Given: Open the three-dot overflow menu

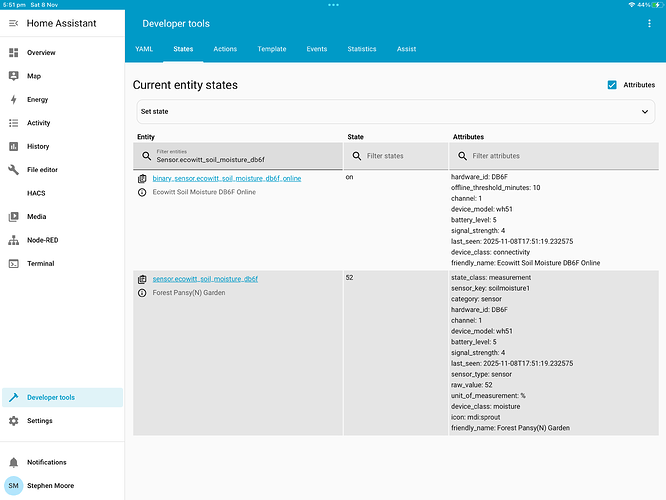Looking at the screenshot, I should [x=649, y=23].
